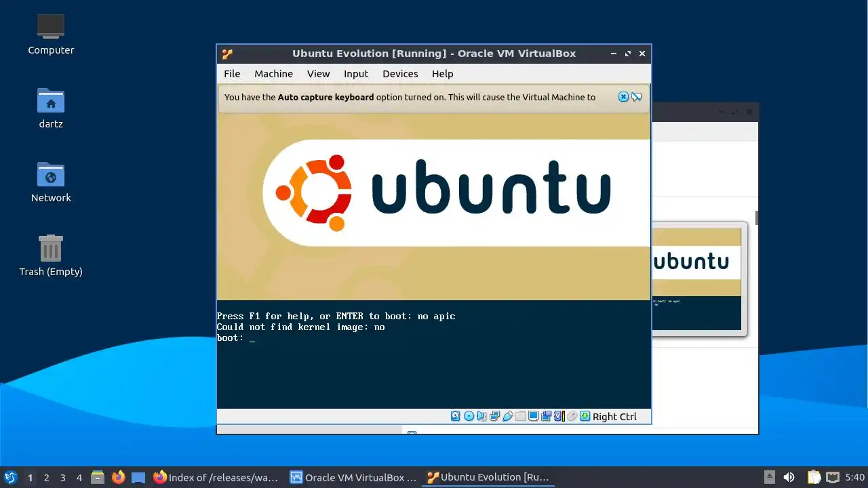Viewport: 868px width, 488px height.
Task: Launch the file manager from panel quick launch
Action: tap(98, 477)
